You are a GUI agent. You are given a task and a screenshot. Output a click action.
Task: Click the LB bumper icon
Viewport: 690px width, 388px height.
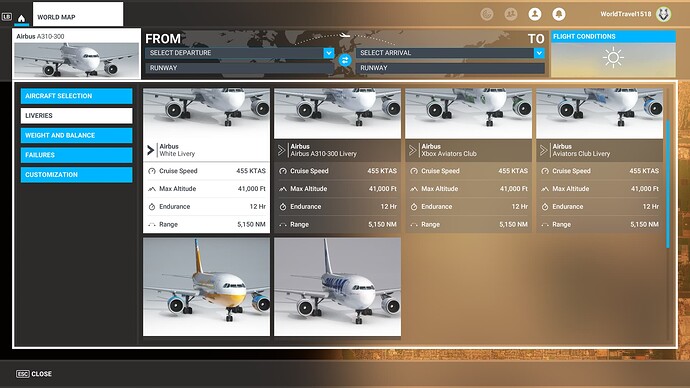[7, 17]
